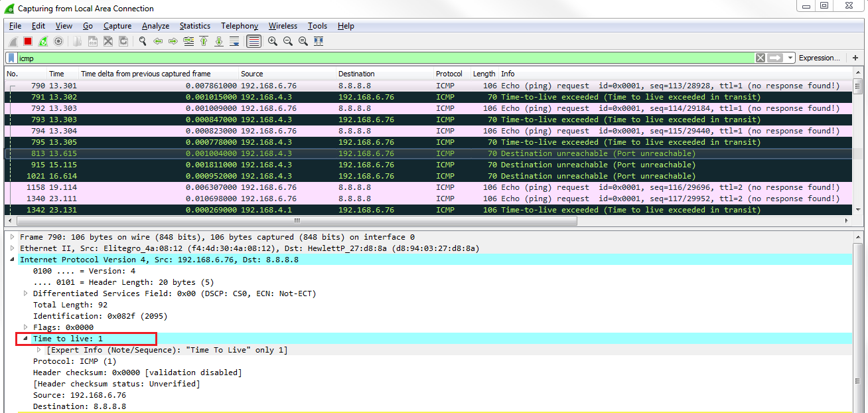Image resolution: width=868 pixels, height=413 pixels.
Task: Collapse the Time to live field
Action: [26, 339]
